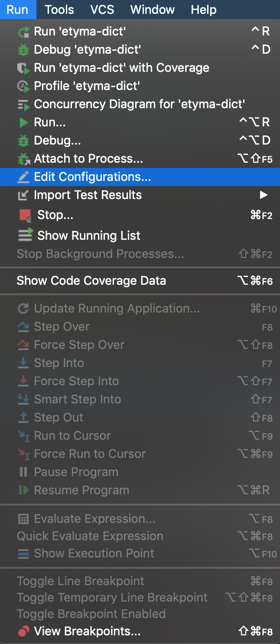Open the Tools menu
Screen dimensions: 280x644
(59, 10)
